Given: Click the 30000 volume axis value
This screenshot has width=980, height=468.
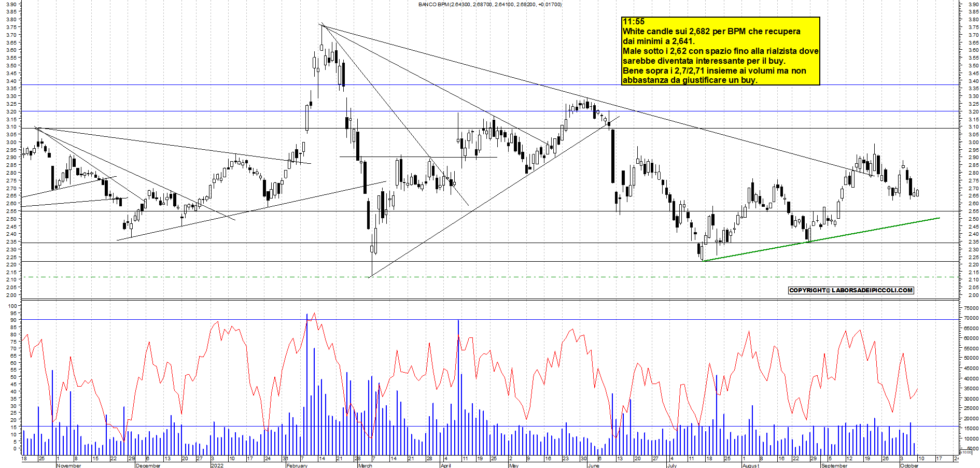Looking at the screenshot, I should 971,399.
